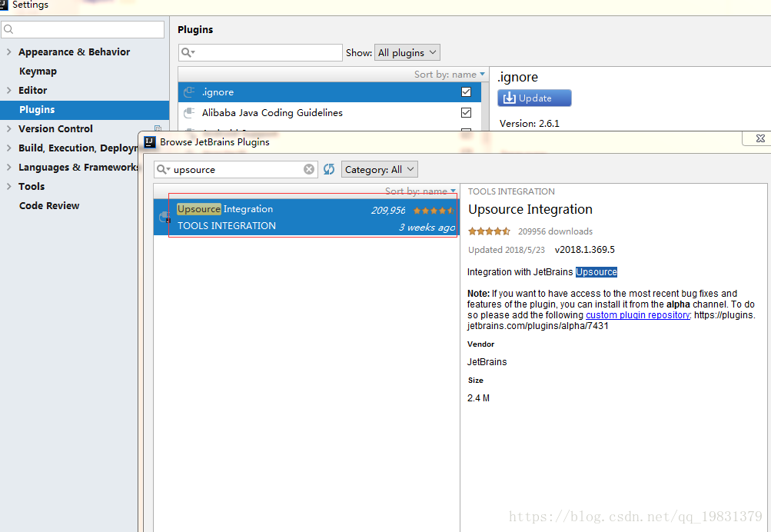771x532 pixels.
Task: Click Version: 2.6.1 text in Settings
Action: point(530,124)
